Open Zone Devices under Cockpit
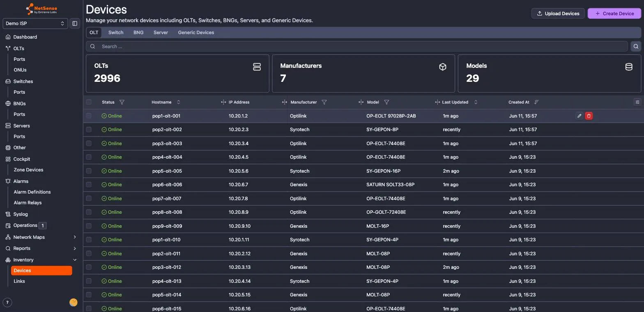Viewport: 644px width, 312px height. pyautogui.click(x=28, y=170)
